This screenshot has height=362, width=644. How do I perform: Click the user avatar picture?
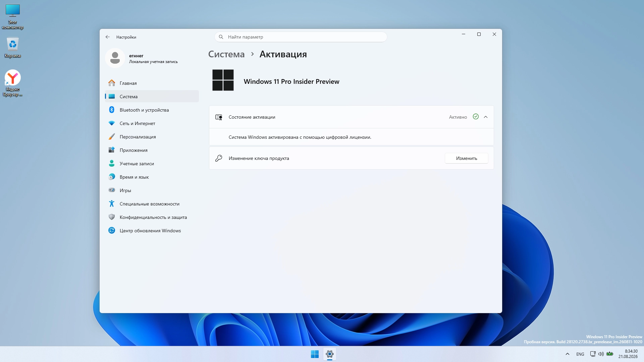[x=115, y=58]
